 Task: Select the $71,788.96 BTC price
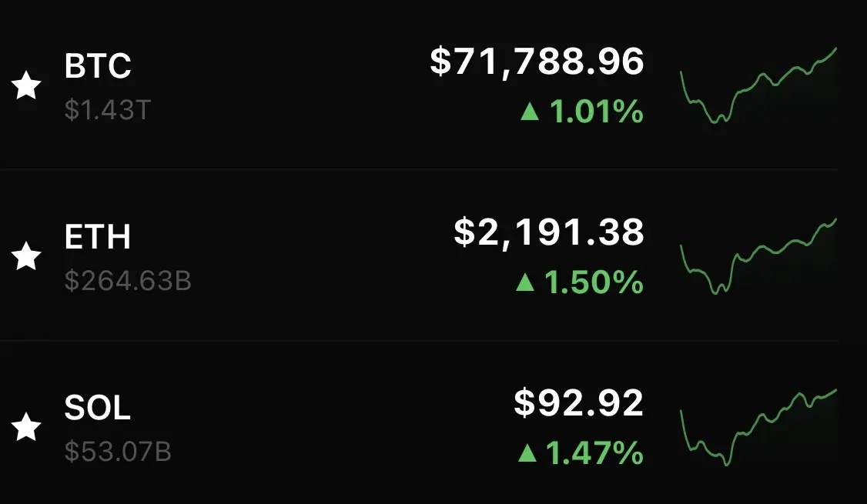tap(537, 62)
